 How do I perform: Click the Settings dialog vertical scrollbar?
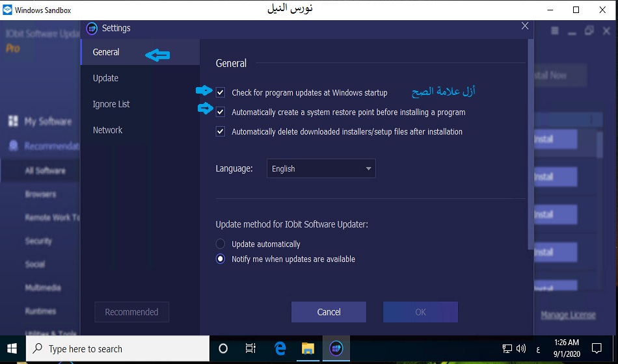tap(530, 143)
